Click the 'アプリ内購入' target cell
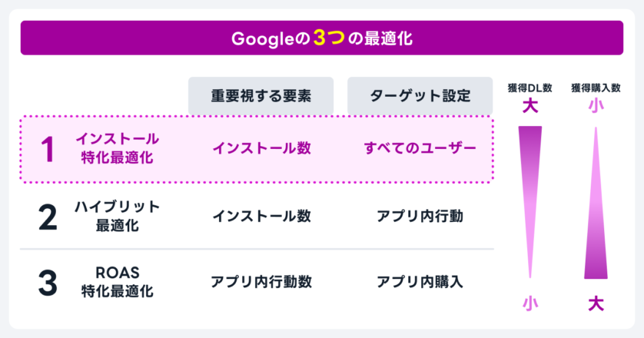644x338 pixels. coord(420,282)
